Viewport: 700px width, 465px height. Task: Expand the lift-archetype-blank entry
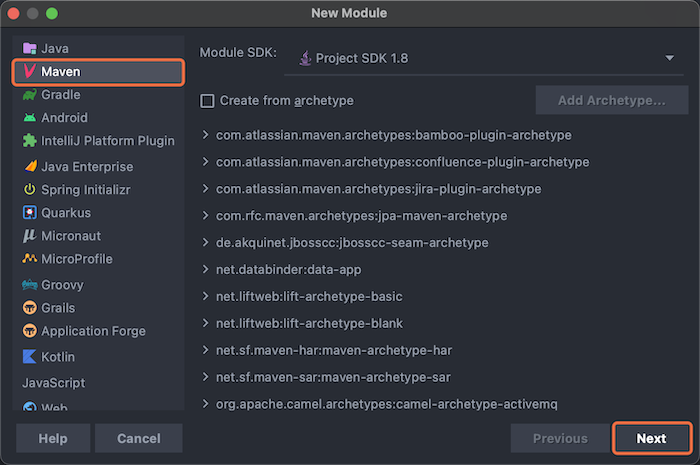pos(205,323)
